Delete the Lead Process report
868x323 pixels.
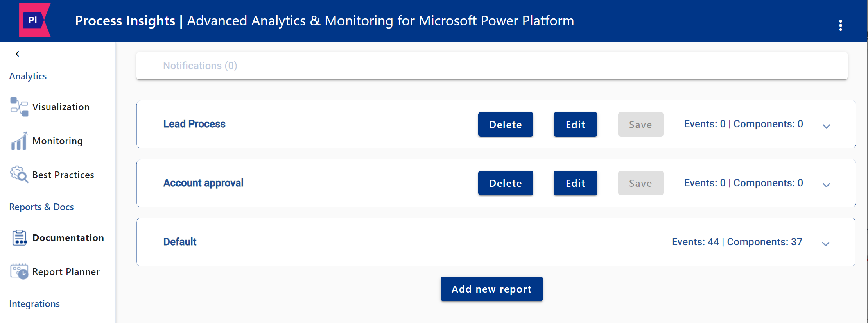coord(506,124)
